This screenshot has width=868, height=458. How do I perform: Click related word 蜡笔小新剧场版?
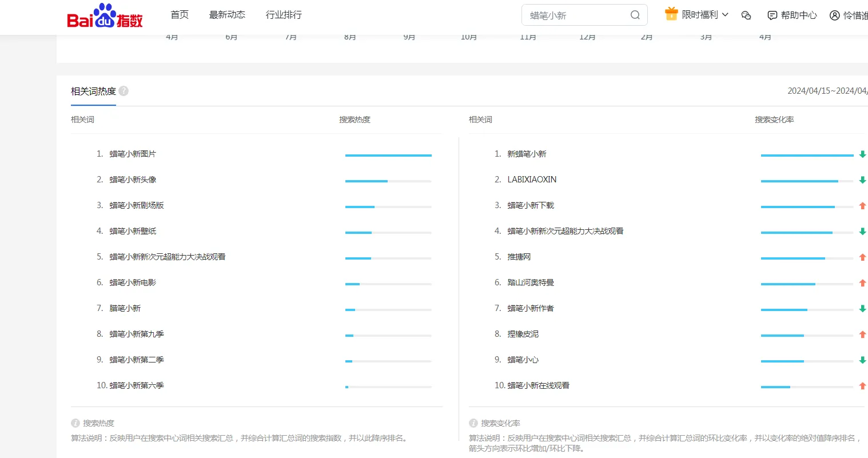(137, 205)
